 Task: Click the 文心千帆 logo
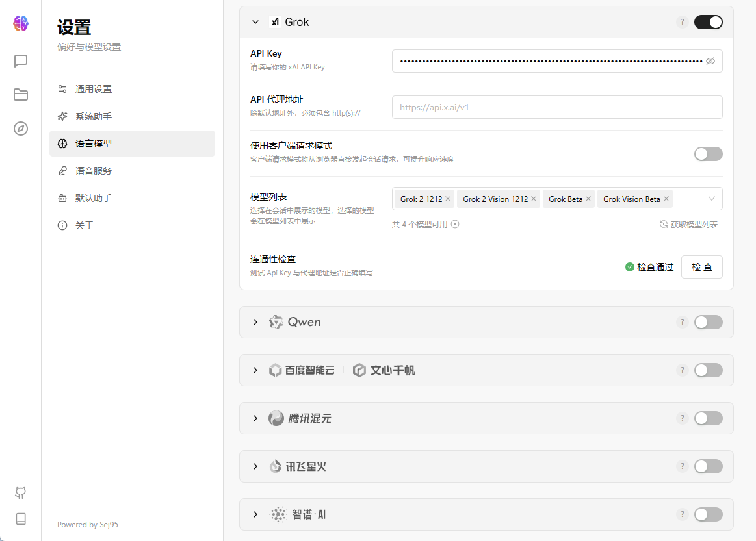click(x=384, y=370)
